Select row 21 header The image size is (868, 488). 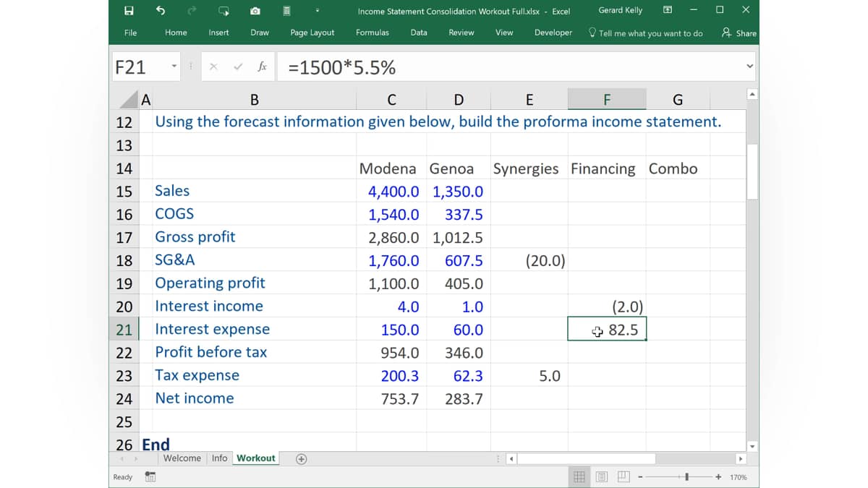[x=124, y=329]
